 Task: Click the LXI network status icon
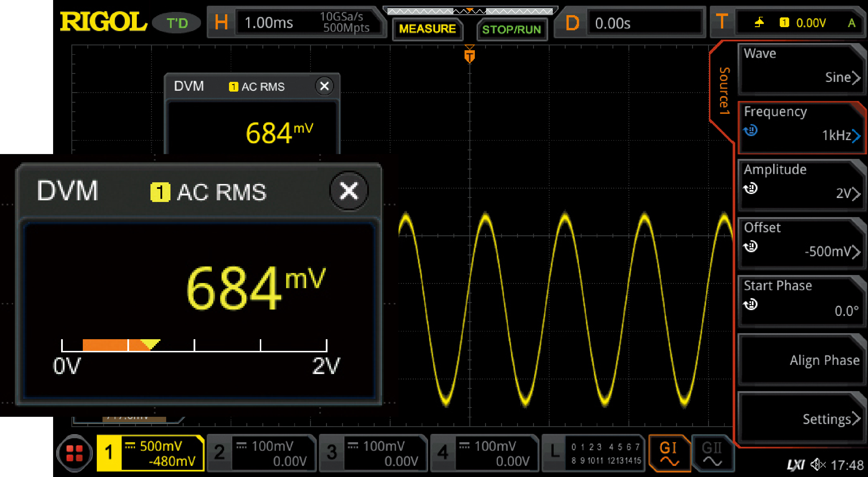click(796, 465)
